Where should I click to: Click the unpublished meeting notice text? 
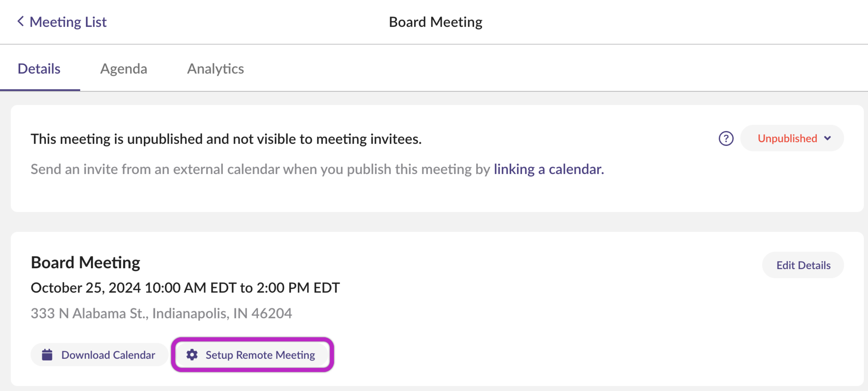coord(226,139)
